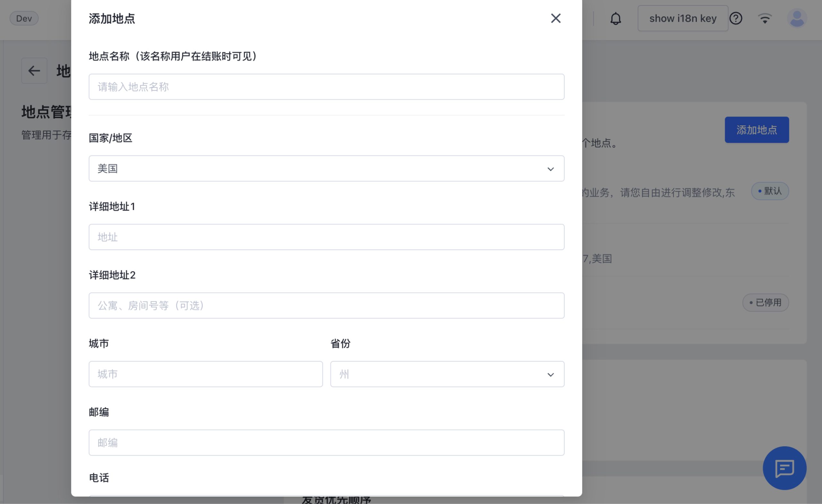The image size is (822, 504).
Task: Open the chevron on the province selector
Action: pos(550,374)
